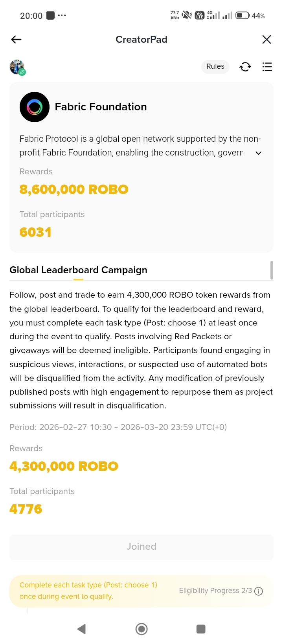Screen dimensions: 283x644
Task: Tap the Android recent apps button
Action: tap(201, 629)
